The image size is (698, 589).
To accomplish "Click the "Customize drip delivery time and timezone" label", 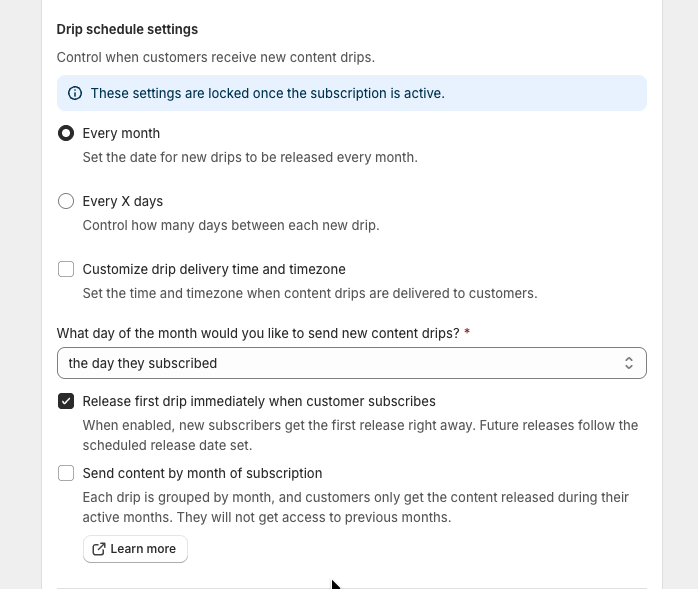I will (214, 269).
